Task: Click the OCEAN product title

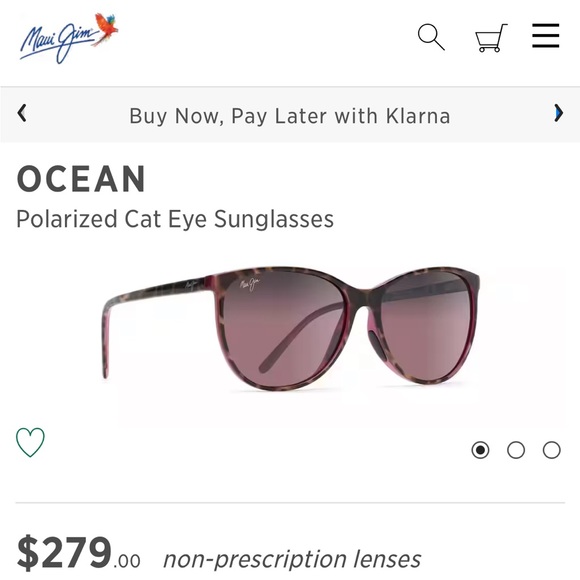Action: point(81,179)
